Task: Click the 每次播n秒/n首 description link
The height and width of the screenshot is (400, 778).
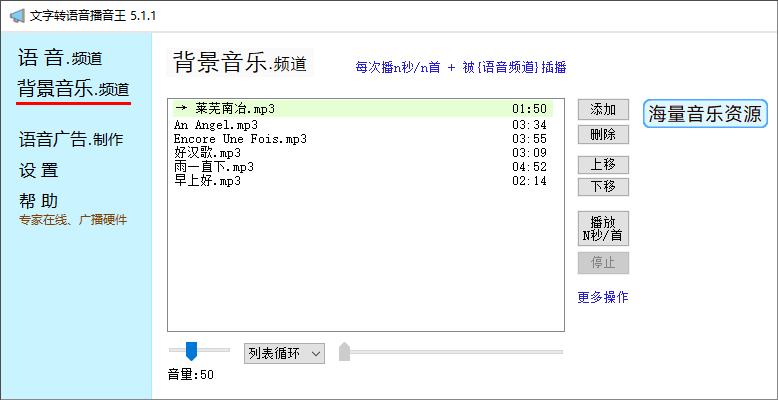Action: (461, 67)
